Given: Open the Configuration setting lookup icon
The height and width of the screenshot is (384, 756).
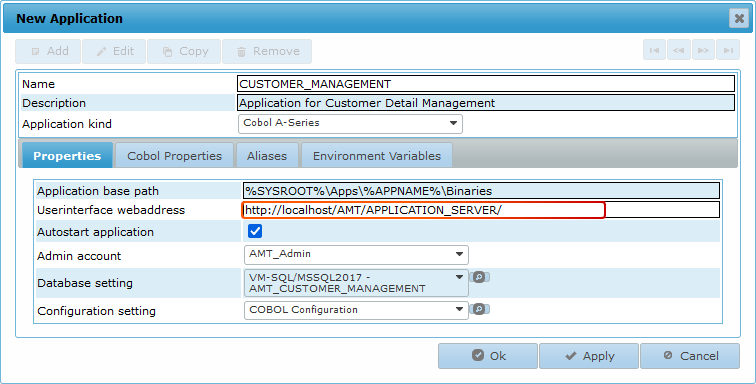Looking at the screenshot, I should click(x=479, y=309).
